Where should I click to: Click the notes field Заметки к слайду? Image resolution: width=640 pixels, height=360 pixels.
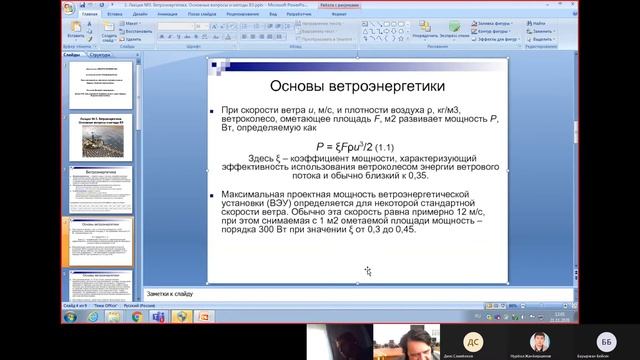(x=358, y=294)
